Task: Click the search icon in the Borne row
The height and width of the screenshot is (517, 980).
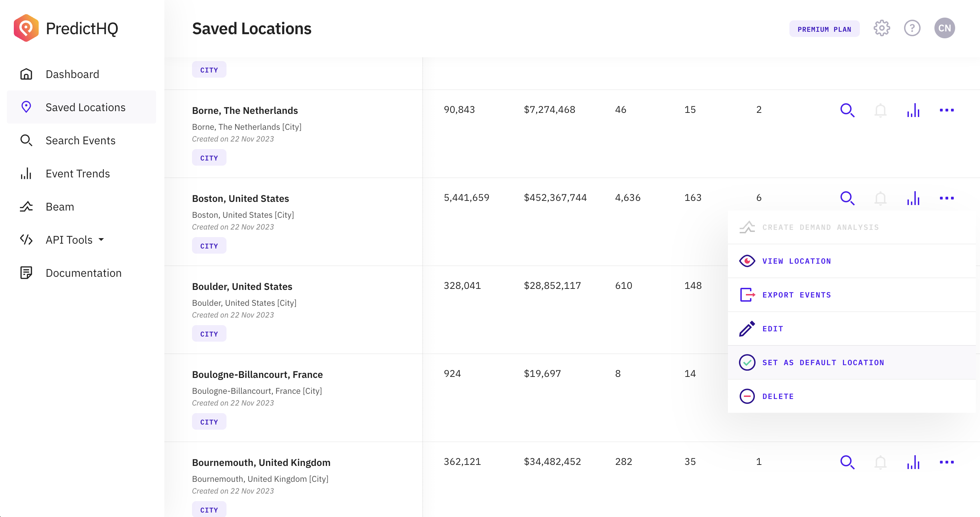Action: [x=847, y=110]
